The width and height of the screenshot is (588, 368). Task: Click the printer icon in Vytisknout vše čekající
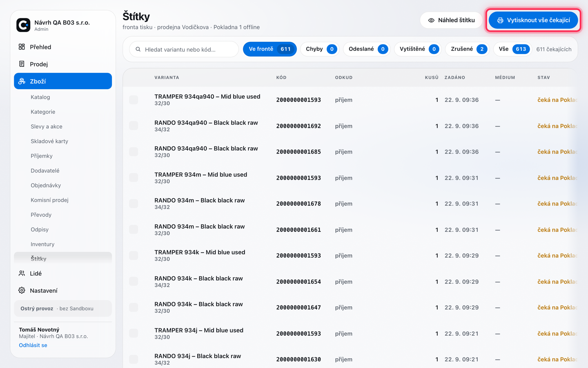point(500,20)
